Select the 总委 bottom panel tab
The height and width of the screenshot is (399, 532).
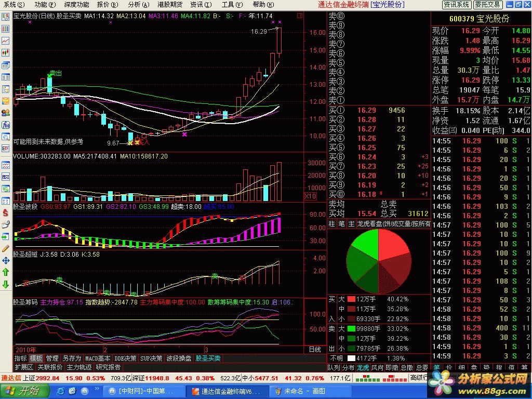pos(422,367)
